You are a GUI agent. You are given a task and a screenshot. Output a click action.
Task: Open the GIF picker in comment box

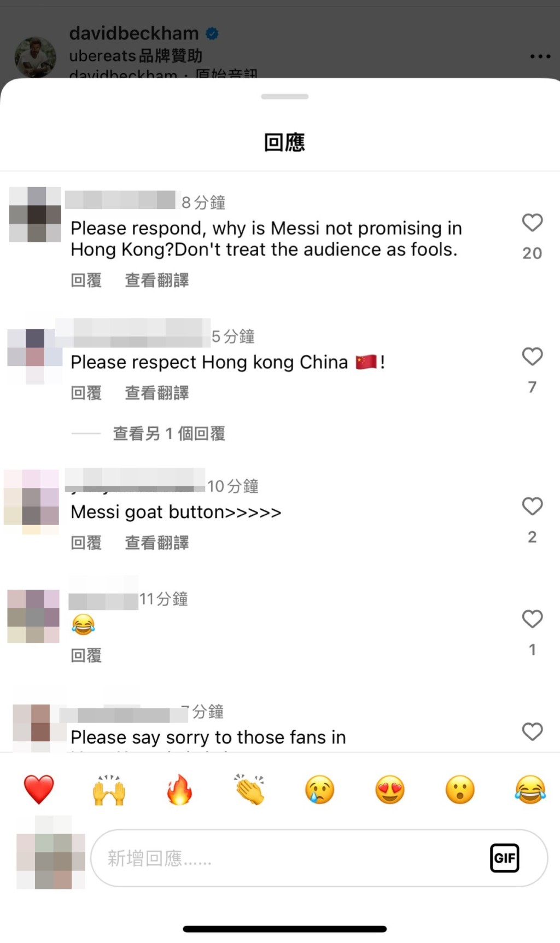coord(504,858)
